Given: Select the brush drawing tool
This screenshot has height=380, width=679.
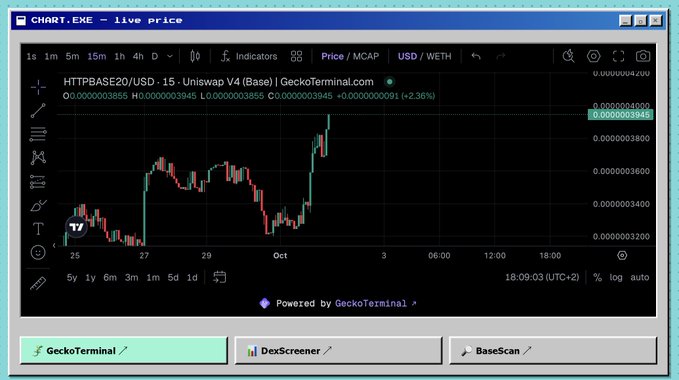Looking at the screenshot, I should [x=38, y=205].
